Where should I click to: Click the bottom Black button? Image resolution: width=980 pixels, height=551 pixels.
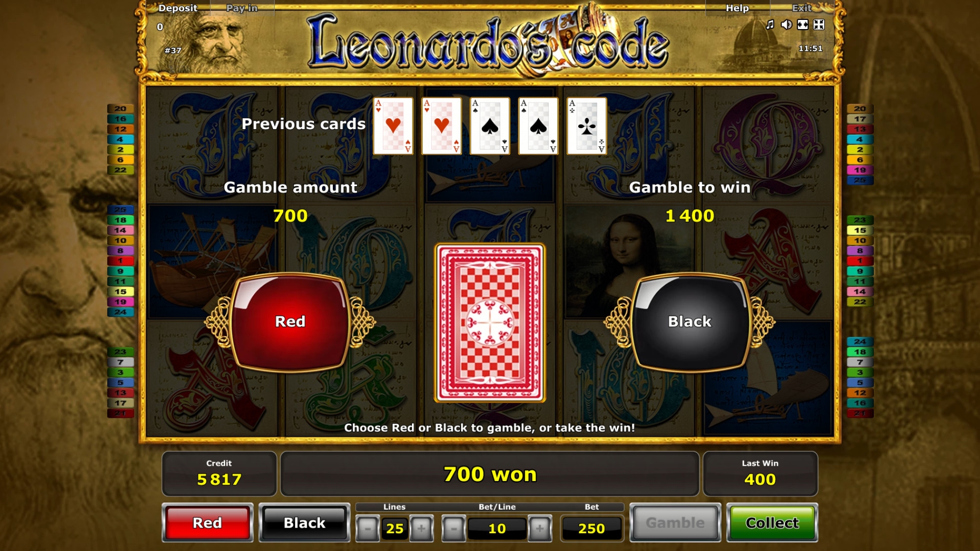pos(304,522)
